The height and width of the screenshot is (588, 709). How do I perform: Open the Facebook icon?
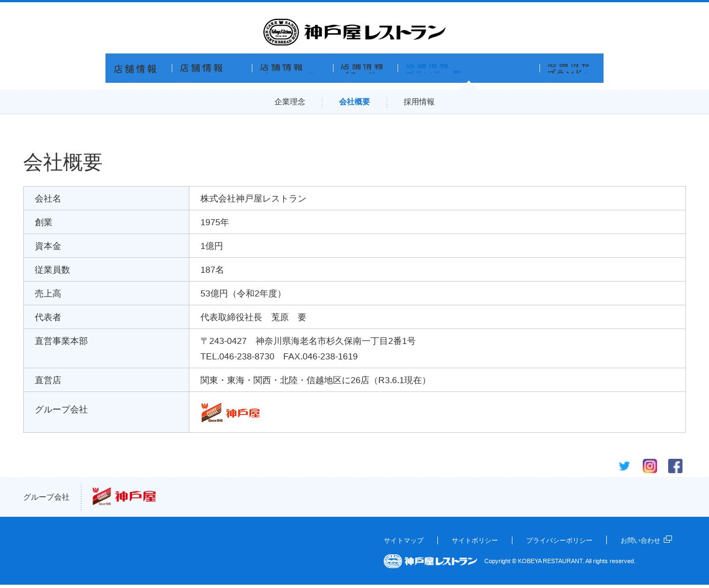675,466
